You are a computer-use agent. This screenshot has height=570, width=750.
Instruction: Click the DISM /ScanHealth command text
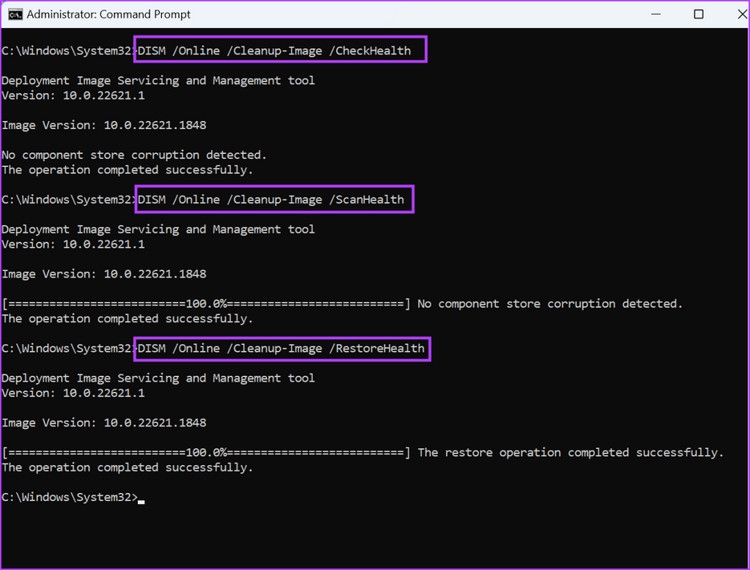point(271,199)
